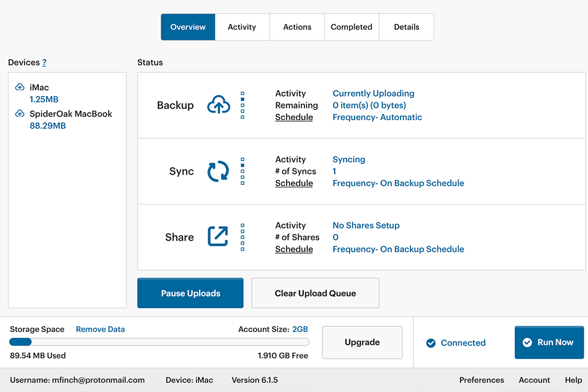Image resolution: width=588 pixels, height=392 pixels.
Task: Switch to the Activity tab
Action: pyautogui.click(x=241, y=27)
